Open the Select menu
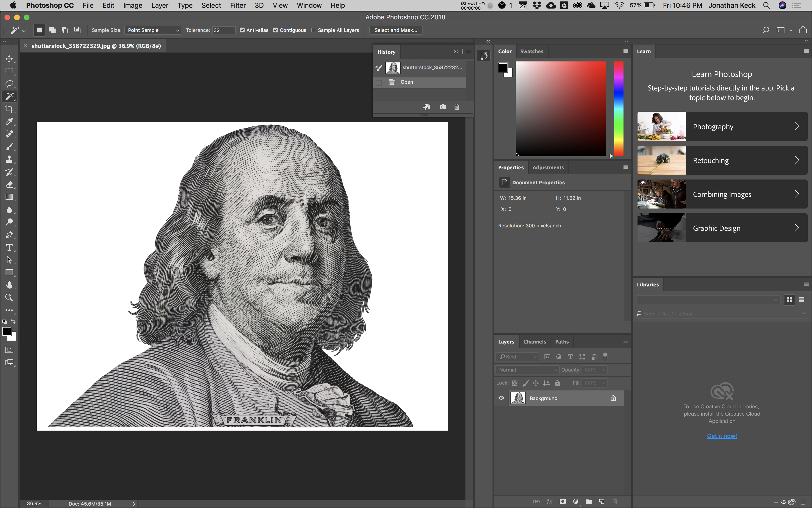The width and height of the screenshot is (812, 508). click(211, 5)
